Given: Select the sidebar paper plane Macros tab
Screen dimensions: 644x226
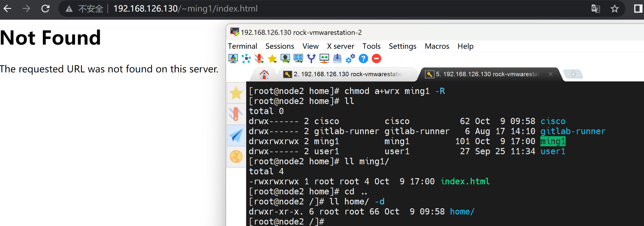Looking at the screenshot, I should click(236, 136).
